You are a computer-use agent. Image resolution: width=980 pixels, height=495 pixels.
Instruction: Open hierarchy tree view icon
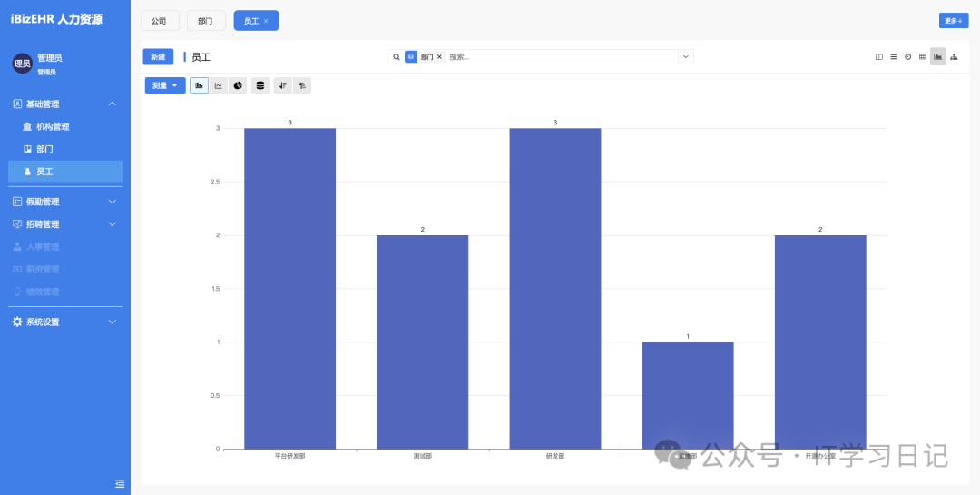click(x=954, y=57)
